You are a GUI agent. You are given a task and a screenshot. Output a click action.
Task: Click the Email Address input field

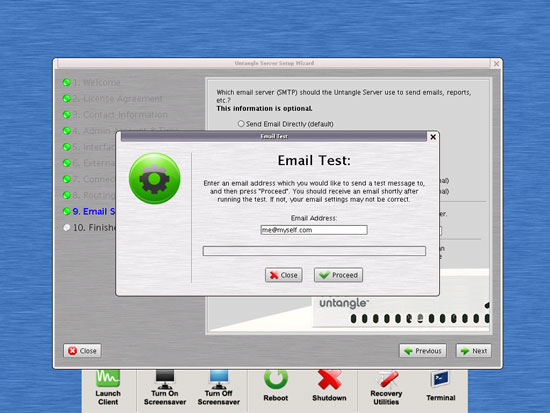[314, 230]
